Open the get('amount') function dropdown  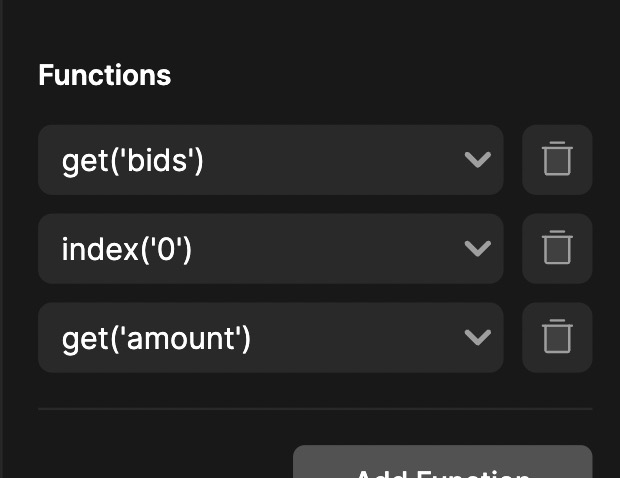[271, 337]
